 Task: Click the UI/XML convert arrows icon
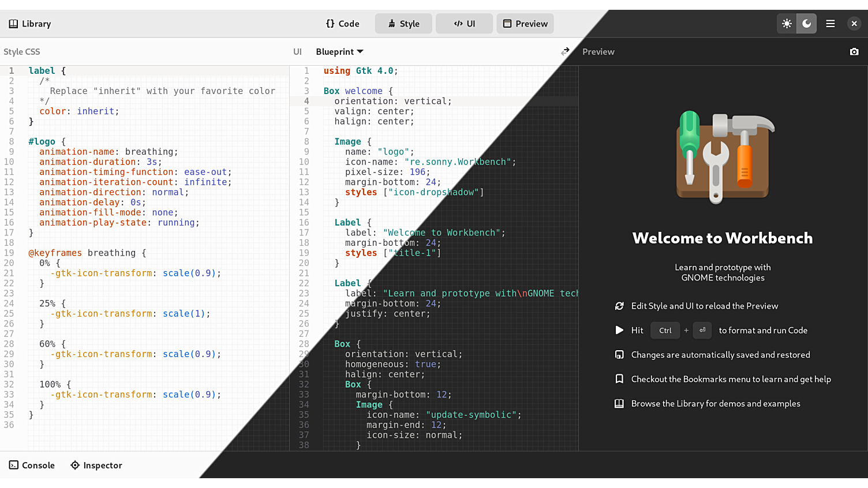565,52
